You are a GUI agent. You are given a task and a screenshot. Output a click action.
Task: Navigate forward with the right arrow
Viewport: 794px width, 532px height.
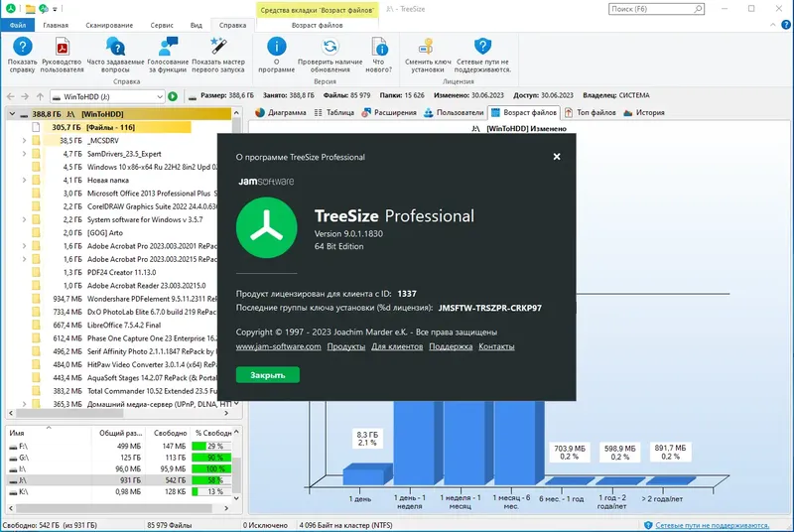(x=25, y=96)
